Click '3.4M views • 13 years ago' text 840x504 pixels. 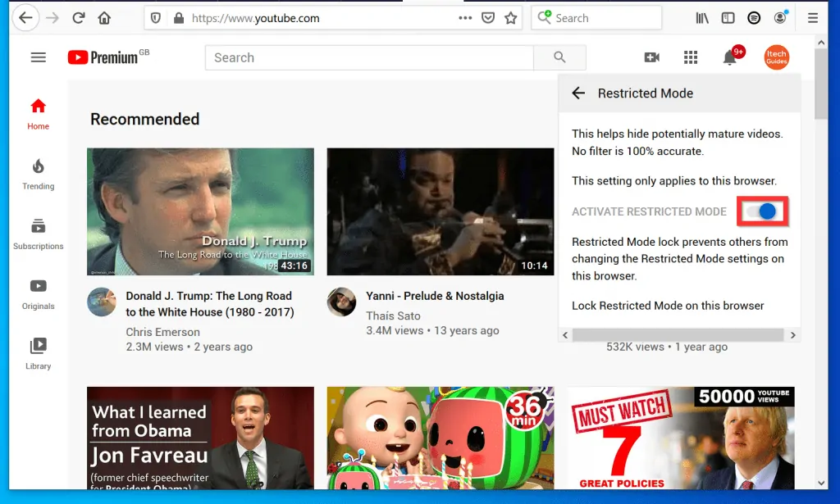pos(432,330)
